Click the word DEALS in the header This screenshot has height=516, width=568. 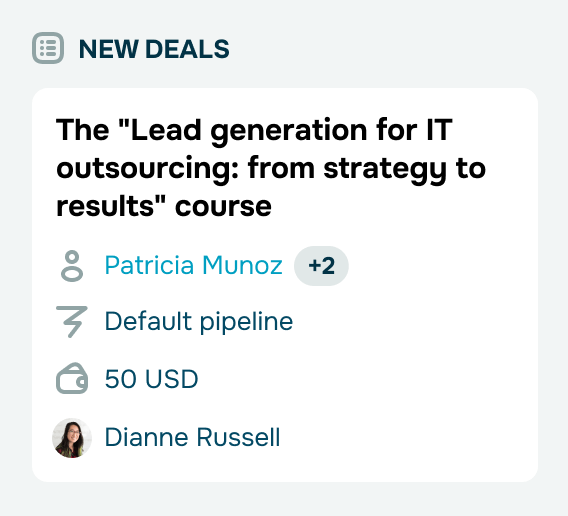click(x=187, y=49)
